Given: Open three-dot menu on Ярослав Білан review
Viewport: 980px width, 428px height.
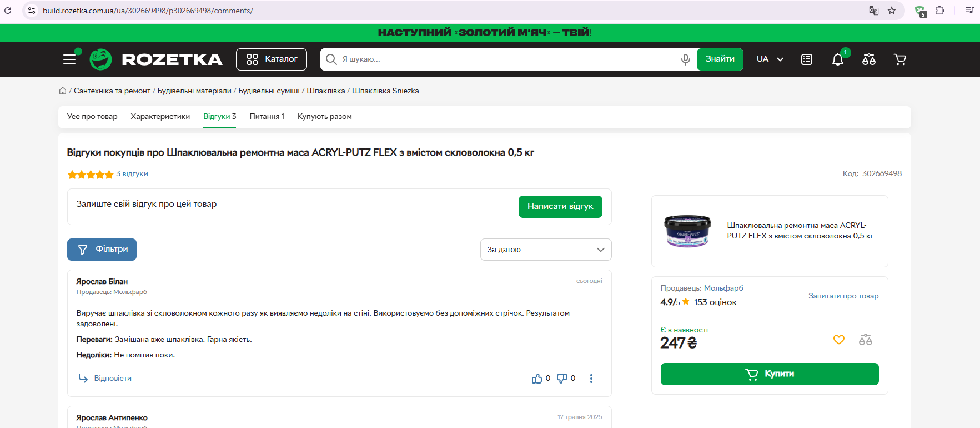Looking at the screenshot, I should pos(591,379).
